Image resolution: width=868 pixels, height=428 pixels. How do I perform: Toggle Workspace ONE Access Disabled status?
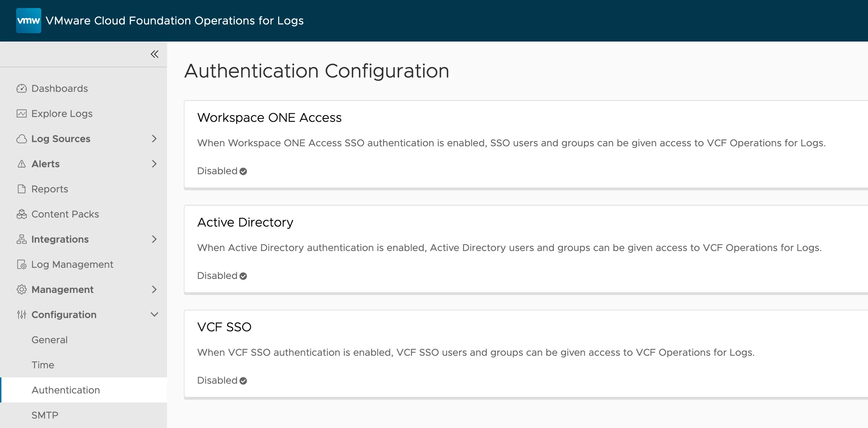click(222, 171)
